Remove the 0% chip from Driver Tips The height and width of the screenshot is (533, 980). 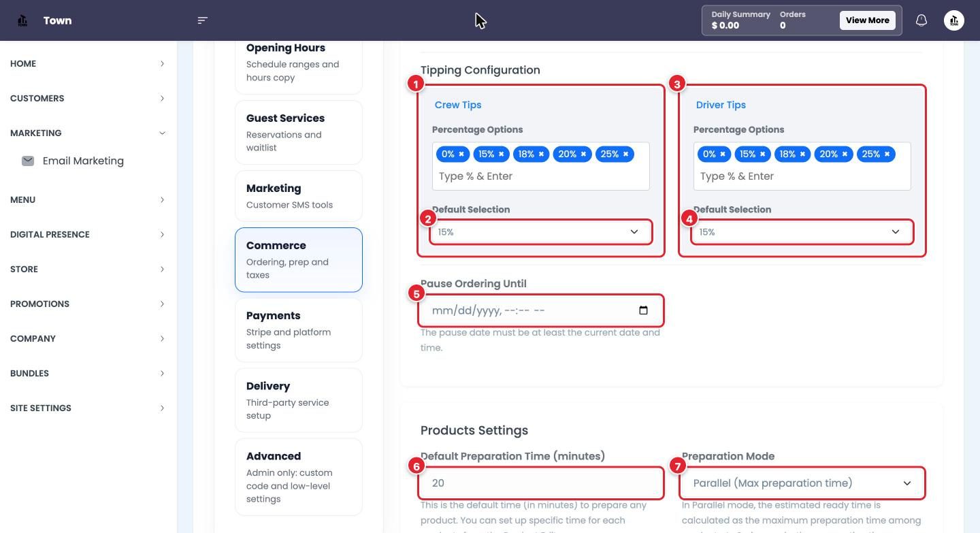pyautogui.click(x=723, y=154)
